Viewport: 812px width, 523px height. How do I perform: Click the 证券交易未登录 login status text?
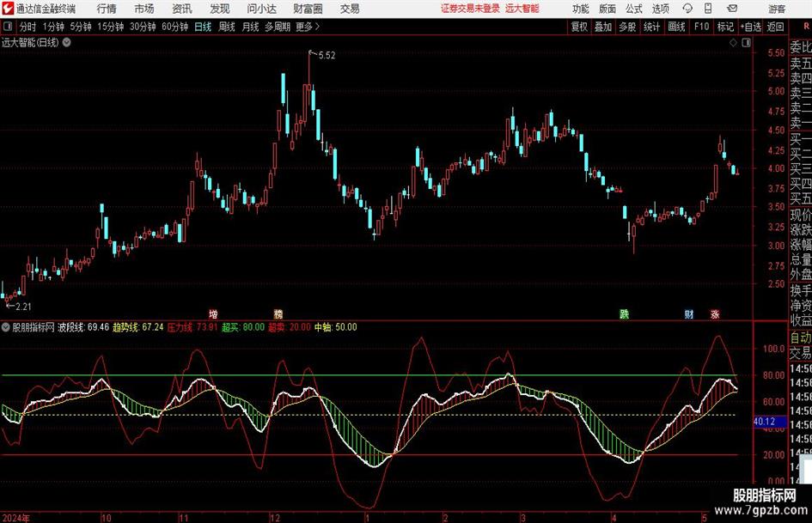470,9
